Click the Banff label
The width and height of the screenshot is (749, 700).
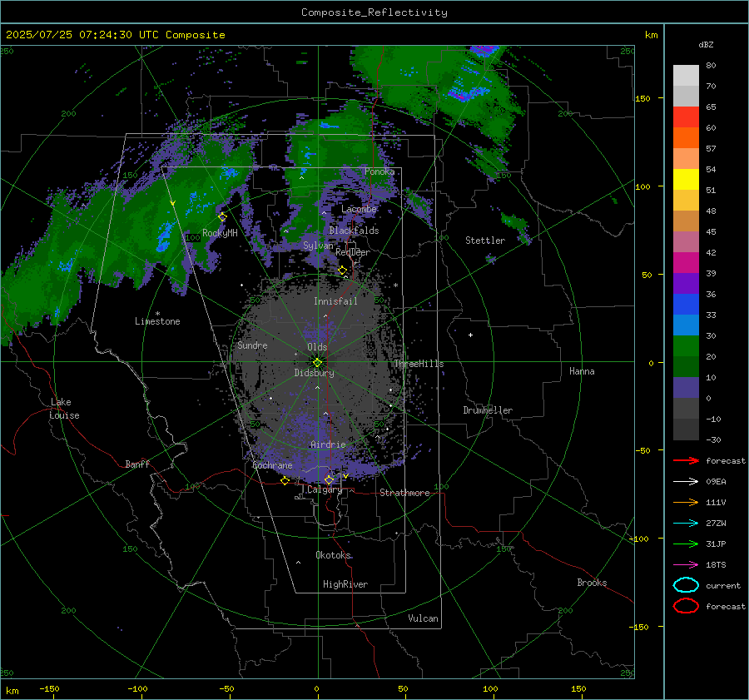coord(137,464)
